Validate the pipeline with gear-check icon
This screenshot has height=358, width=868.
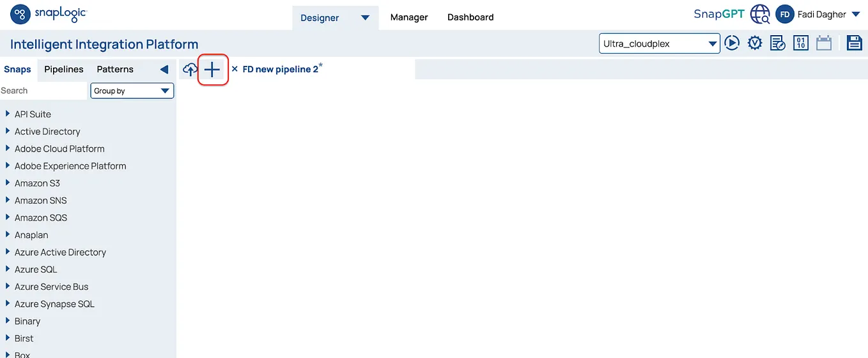coord(755,43)
